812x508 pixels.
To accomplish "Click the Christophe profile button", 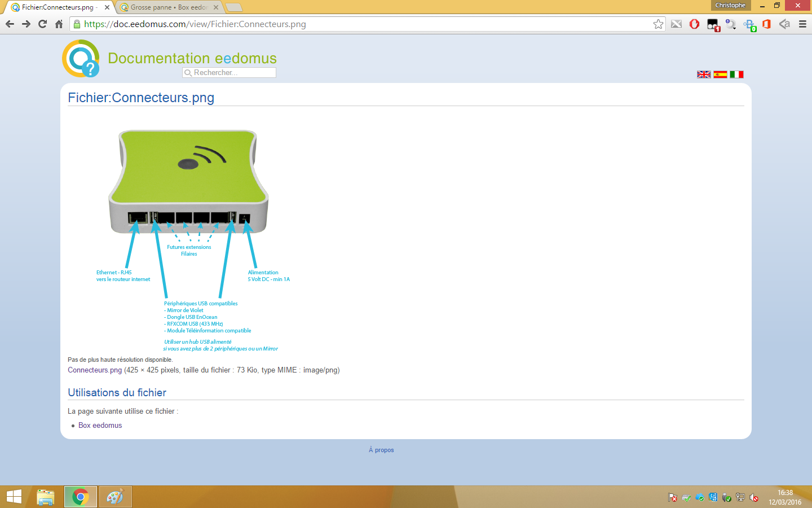I will tap(730, 5).
